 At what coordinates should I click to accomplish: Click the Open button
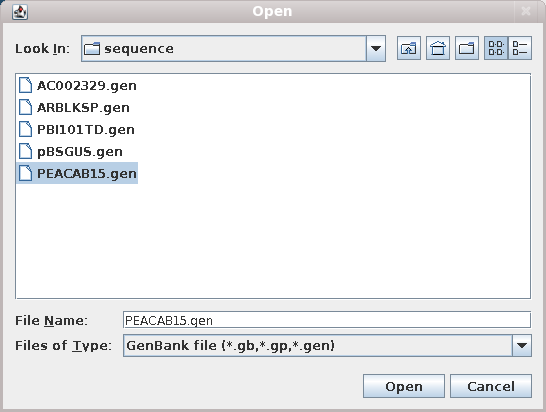pyautogui.click(x=404, y=386)
